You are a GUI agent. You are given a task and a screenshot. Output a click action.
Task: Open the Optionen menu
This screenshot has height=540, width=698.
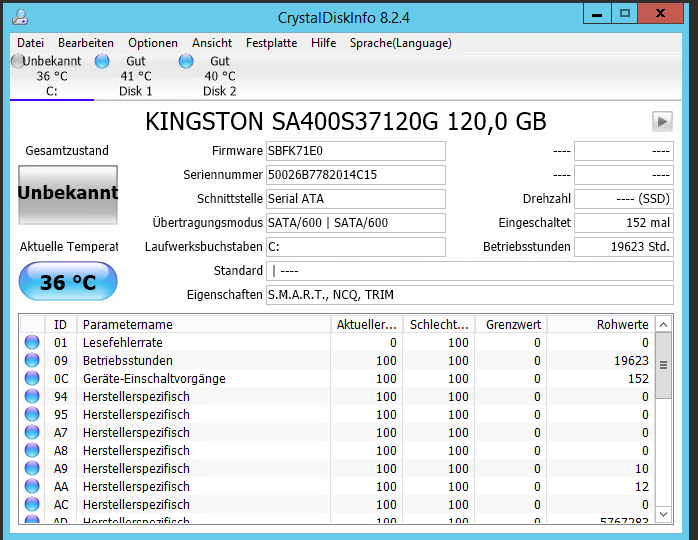(x=153, y=43)
